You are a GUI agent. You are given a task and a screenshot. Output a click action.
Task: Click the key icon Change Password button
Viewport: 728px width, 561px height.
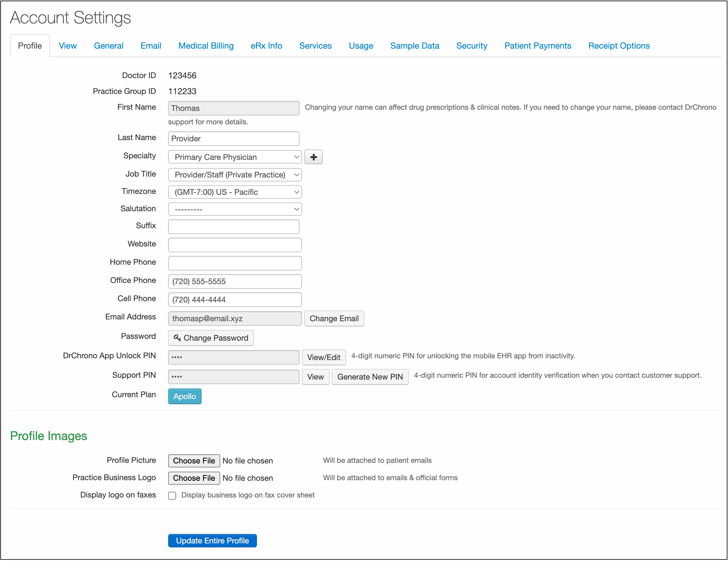tap(211, 338)
